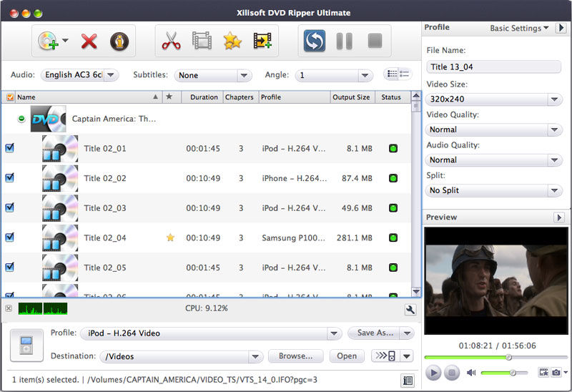Toggle the select-all checkbox in header
The height and width of the screenshot is (392, 572).
point(10,97)
